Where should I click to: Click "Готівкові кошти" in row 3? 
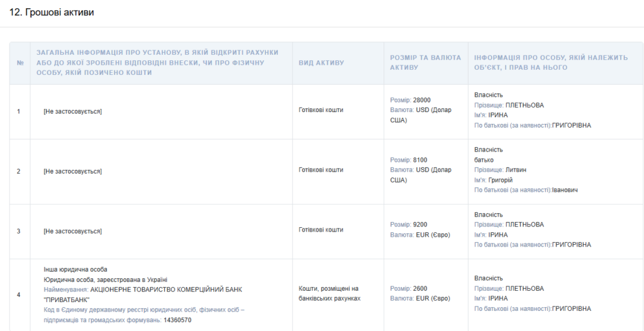321,230
